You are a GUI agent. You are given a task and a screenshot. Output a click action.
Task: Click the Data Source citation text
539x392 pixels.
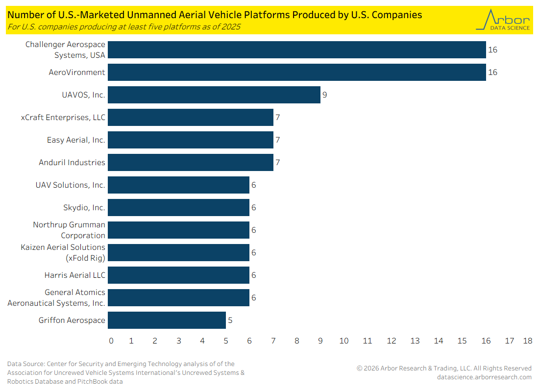(126, 373)
